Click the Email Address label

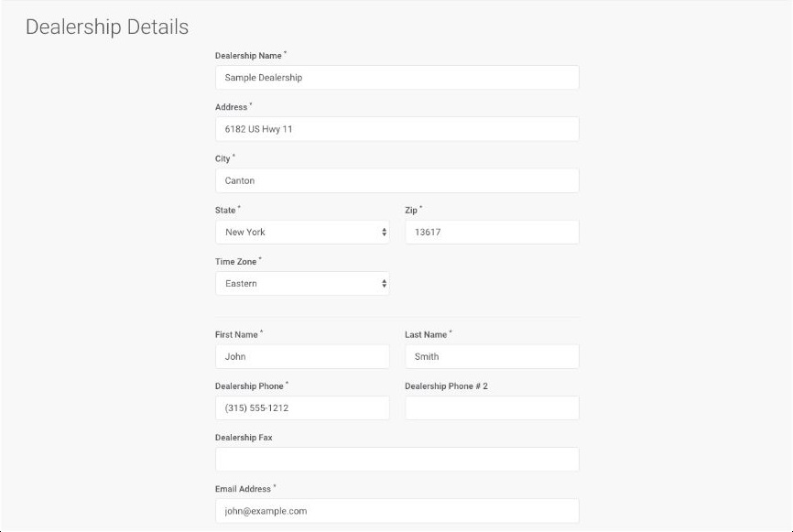point(243,489)
